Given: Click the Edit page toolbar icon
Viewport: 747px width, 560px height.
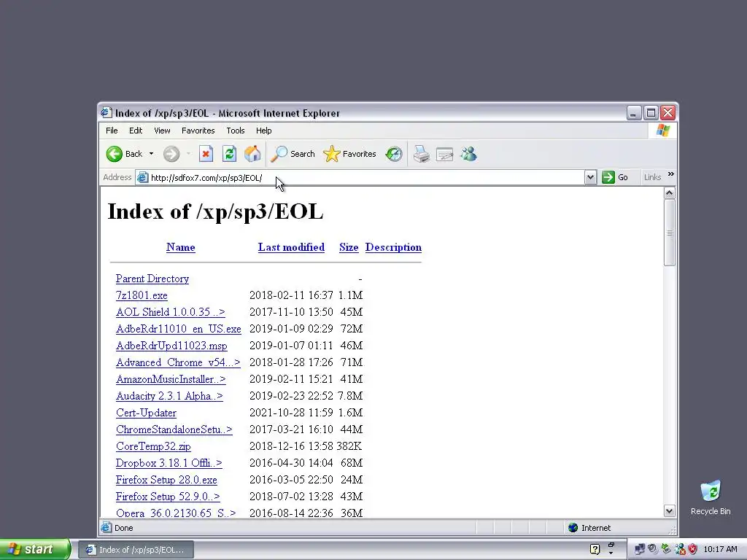Looking at the screenshot, I should [x=444, y=154].
